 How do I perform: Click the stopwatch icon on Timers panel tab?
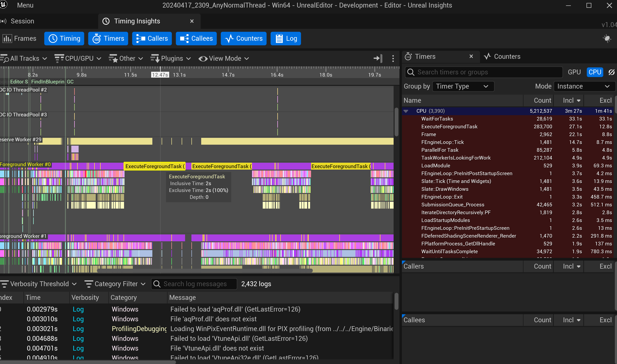click(408, 57)
